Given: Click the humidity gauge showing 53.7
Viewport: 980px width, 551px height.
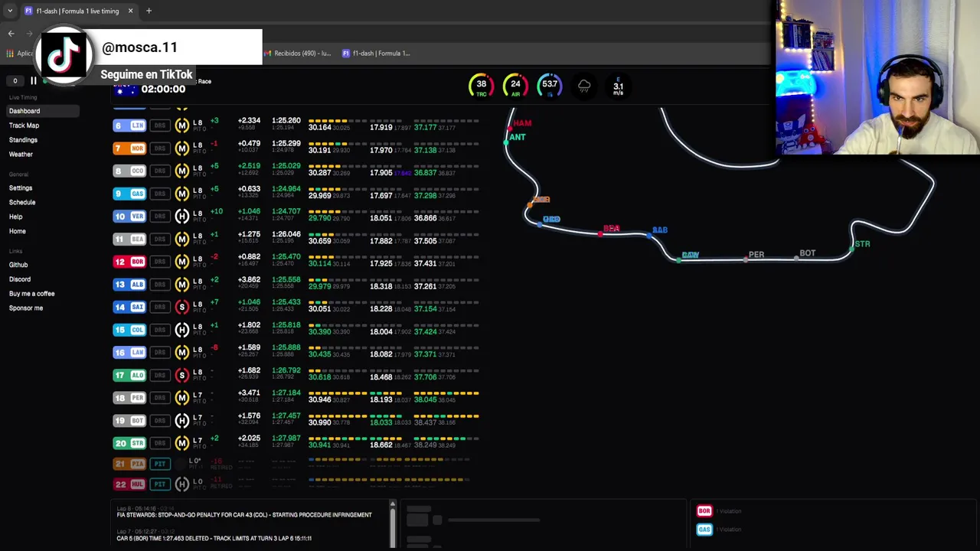Looking at the screenshot, I should tap(550, 86).
